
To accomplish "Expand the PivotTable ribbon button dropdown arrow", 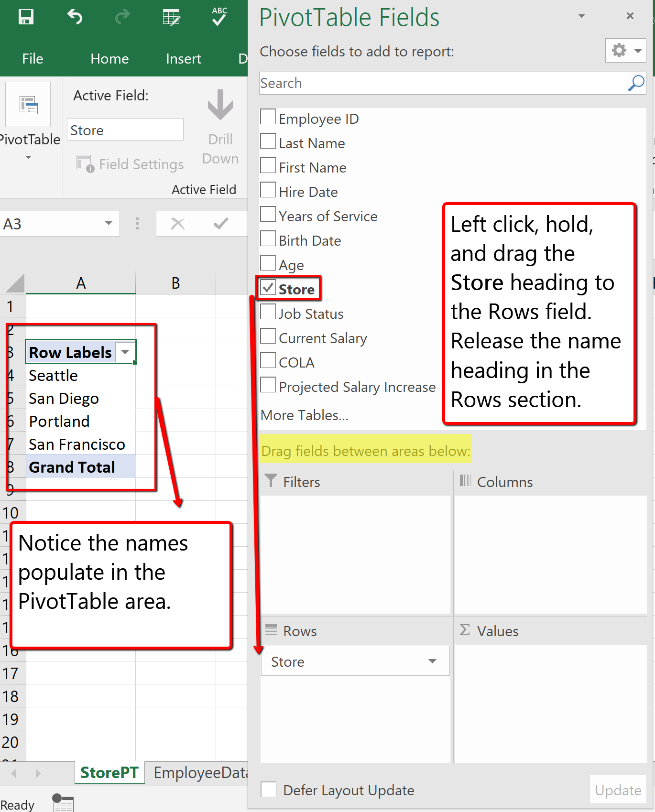I will tap(28, 157).
